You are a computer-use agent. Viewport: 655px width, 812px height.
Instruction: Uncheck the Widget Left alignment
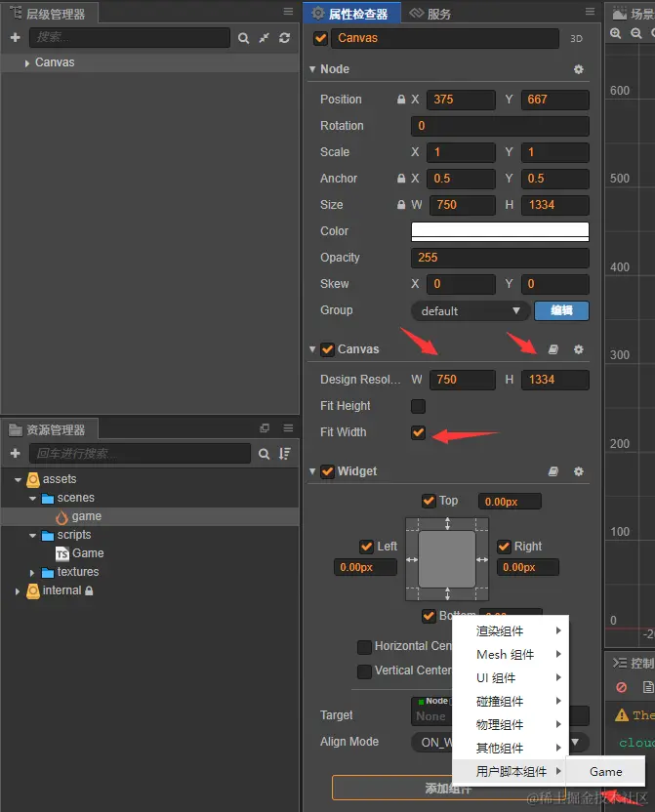[367, 547]
